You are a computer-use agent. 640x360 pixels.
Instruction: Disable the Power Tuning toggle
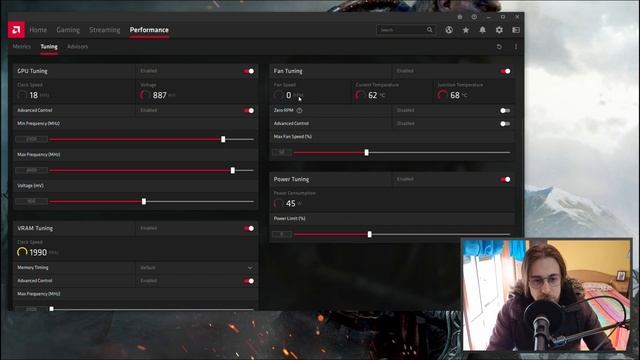pyautogui.click(x=505, y=179)
